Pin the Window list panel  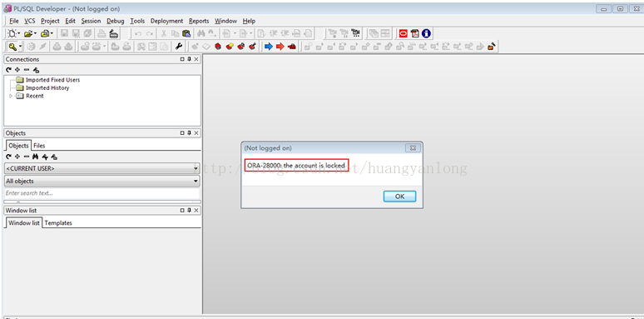click(x=189, y=211)
